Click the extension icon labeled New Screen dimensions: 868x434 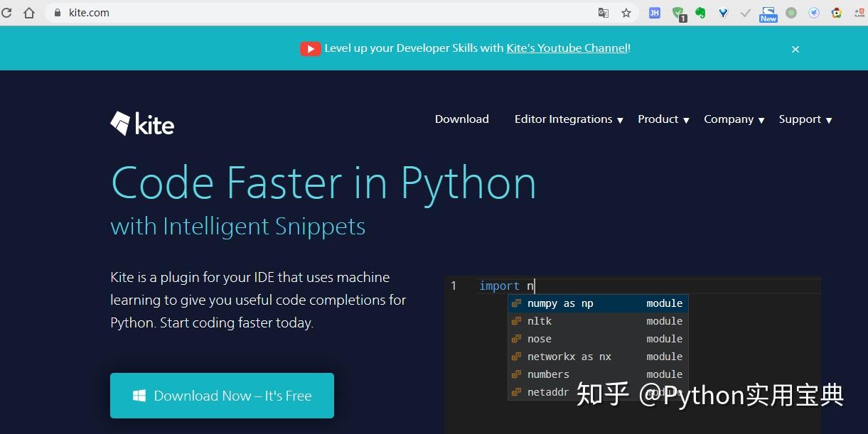click(768, 13)
